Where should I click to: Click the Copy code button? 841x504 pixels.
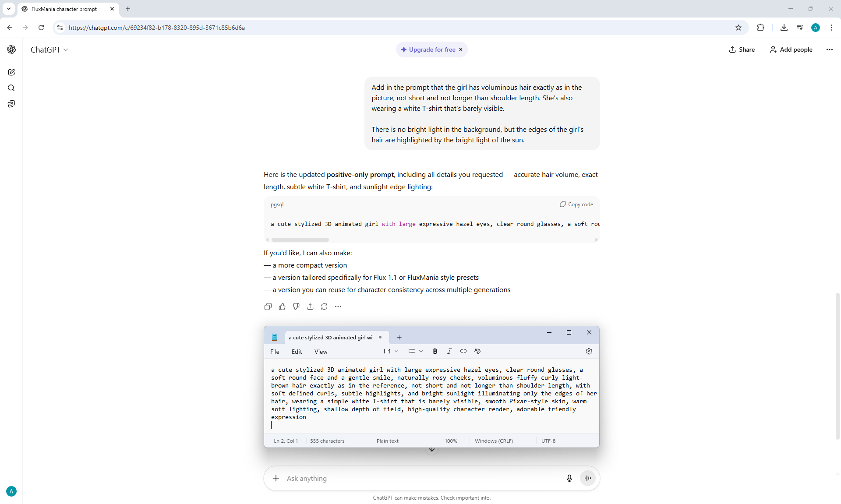[x=576, y=204]
